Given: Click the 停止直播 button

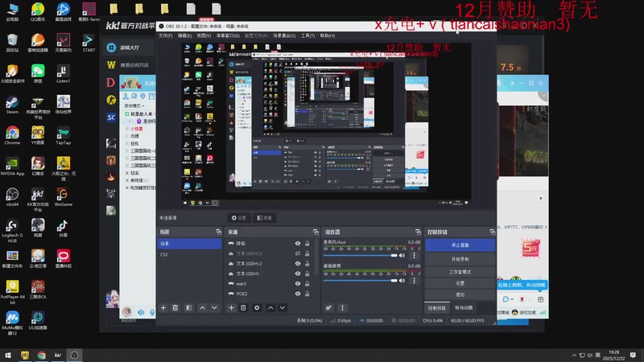Looking at the screenshot, I should coord(460,245).
